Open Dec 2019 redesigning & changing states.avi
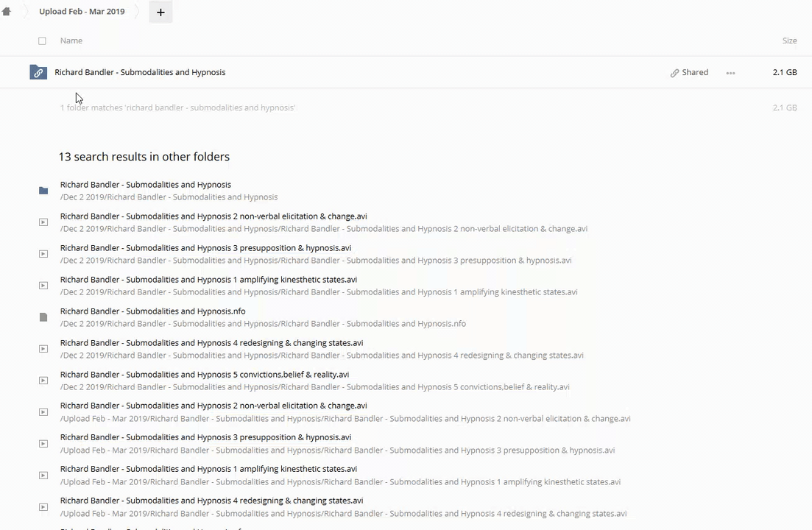The height and width of the screenshot is (530, 812). pyautogui.click(x=211, y=343)
